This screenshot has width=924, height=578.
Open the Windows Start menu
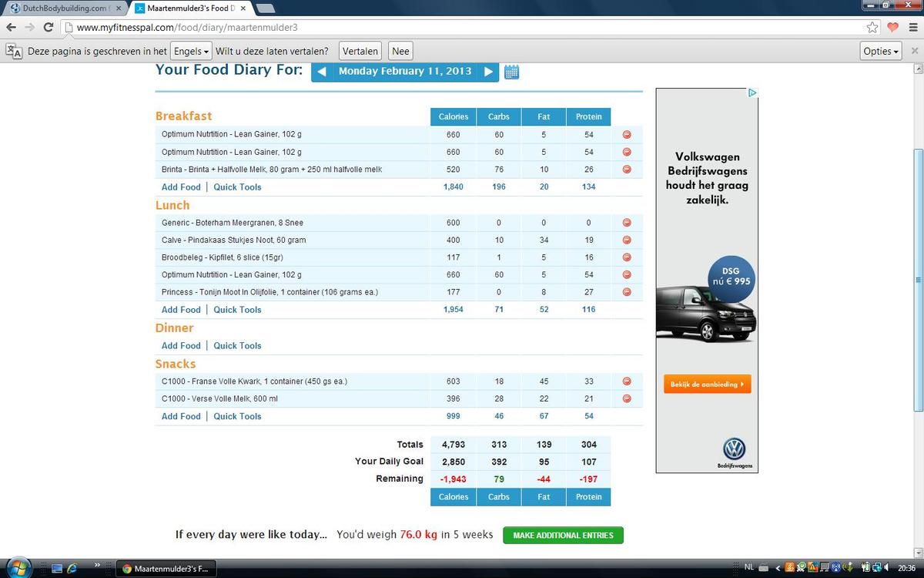point(17,569)
